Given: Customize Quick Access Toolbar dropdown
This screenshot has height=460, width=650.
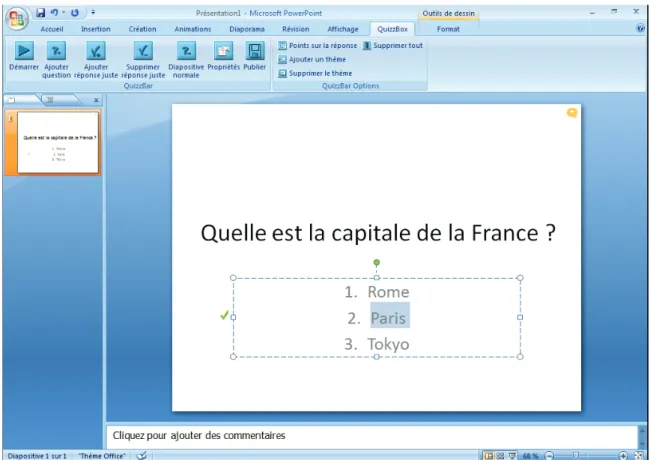Looking at the screenshot, I should 93,12.
